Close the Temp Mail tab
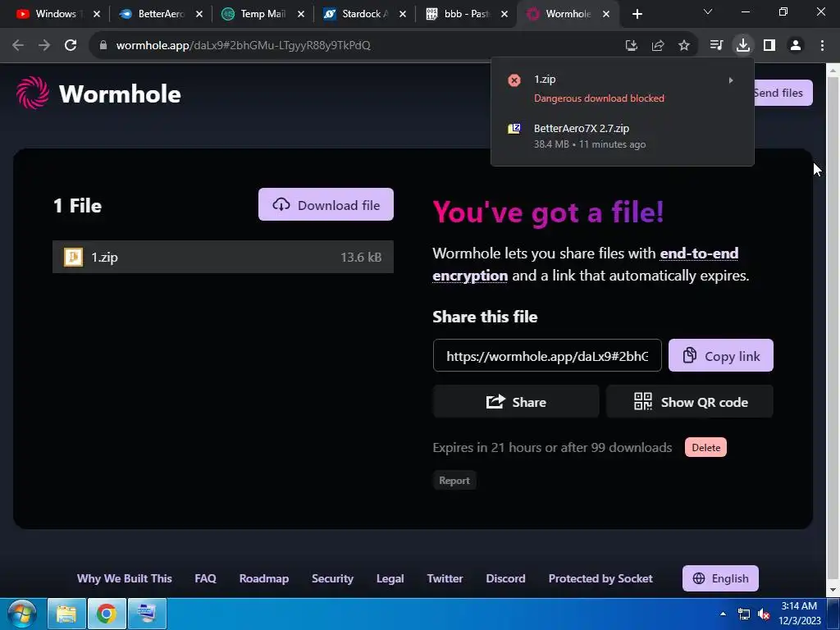This screenshot has width=840, height=630. point(301,14)
